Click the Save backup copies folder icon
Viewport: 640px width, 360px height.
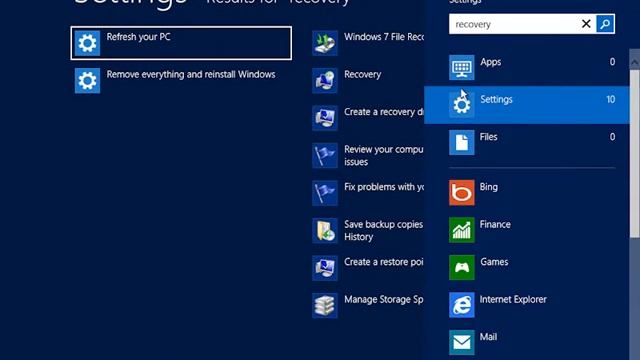(325, 231)
